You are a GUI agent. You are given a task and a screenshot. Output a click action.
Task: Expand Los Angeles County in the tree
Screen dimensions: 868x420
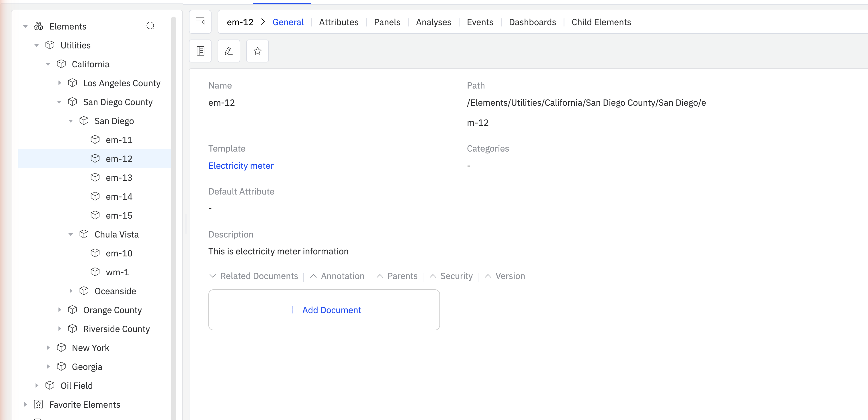(60, 83)
